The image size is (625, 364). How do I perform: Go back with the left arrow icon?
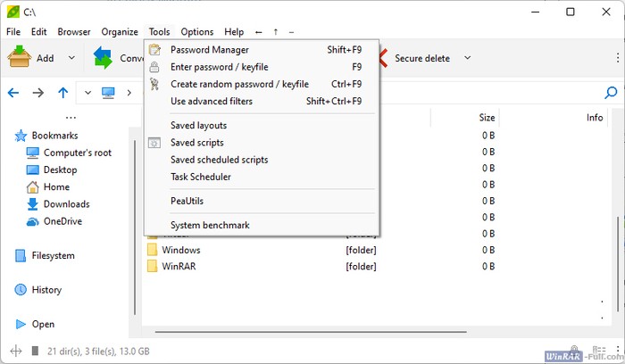[13, 92]
